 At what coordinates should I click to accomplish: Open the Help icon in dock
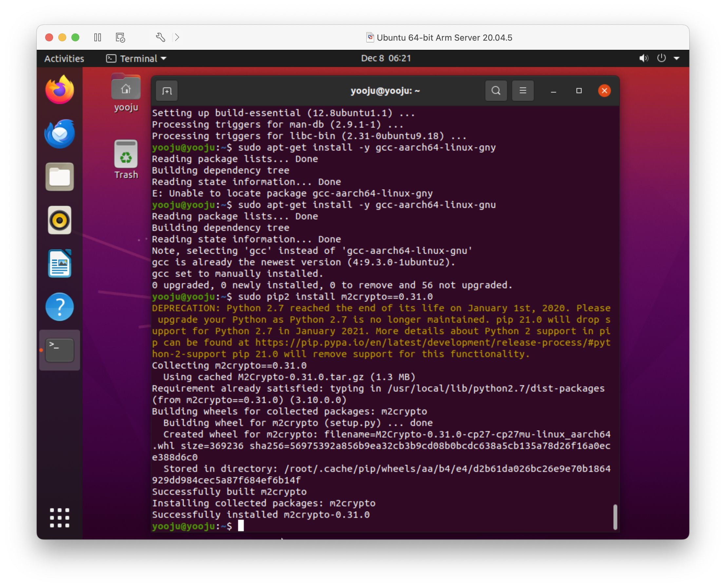point(60,307)
